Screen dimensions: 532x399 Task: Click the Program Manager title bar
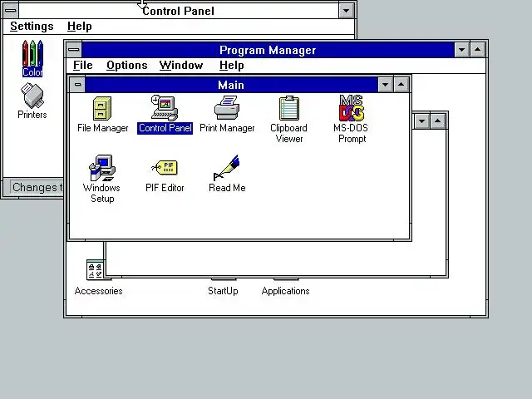268,50
